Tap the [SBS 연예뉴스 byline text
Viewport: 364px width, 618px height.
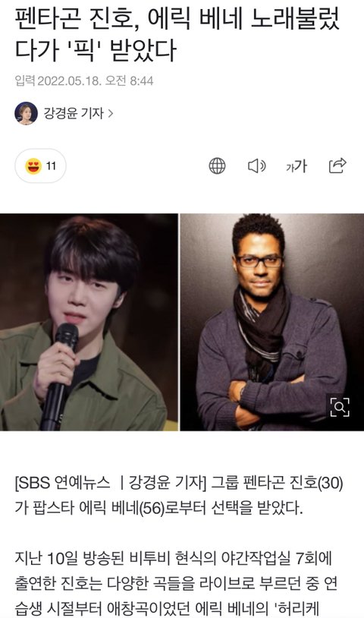pos(63,482)
